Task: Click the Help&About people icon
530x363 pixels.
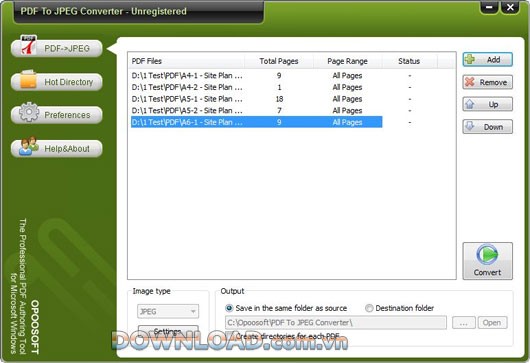Action: click(28, 146)
